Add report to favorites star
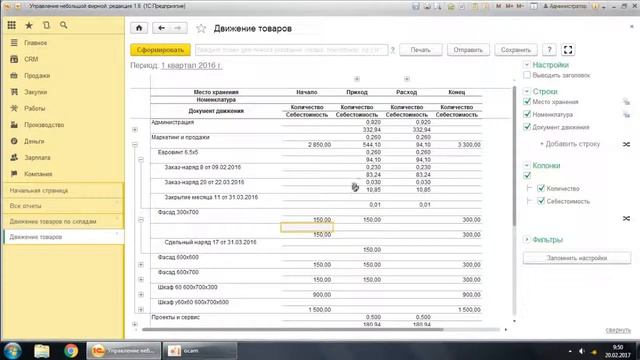The height and width of the screenshot is (360, 640). tap(201, 29)
